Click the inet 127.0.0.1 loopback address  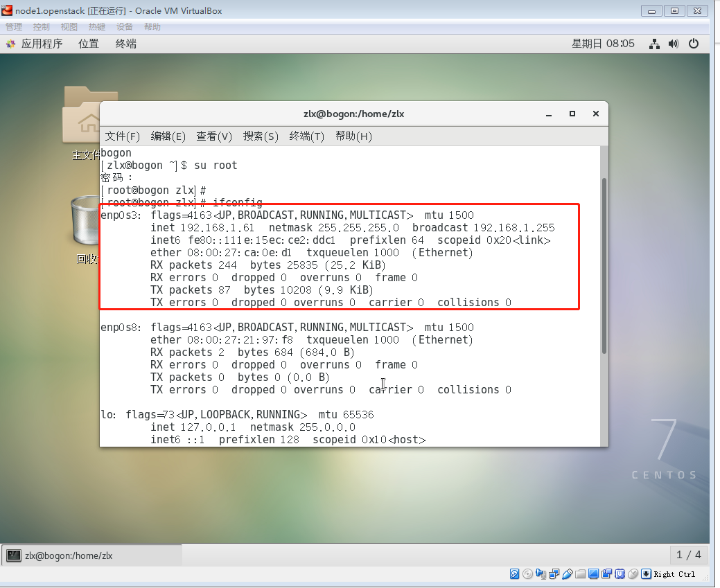pyautogui.click(x=193, y=427)
